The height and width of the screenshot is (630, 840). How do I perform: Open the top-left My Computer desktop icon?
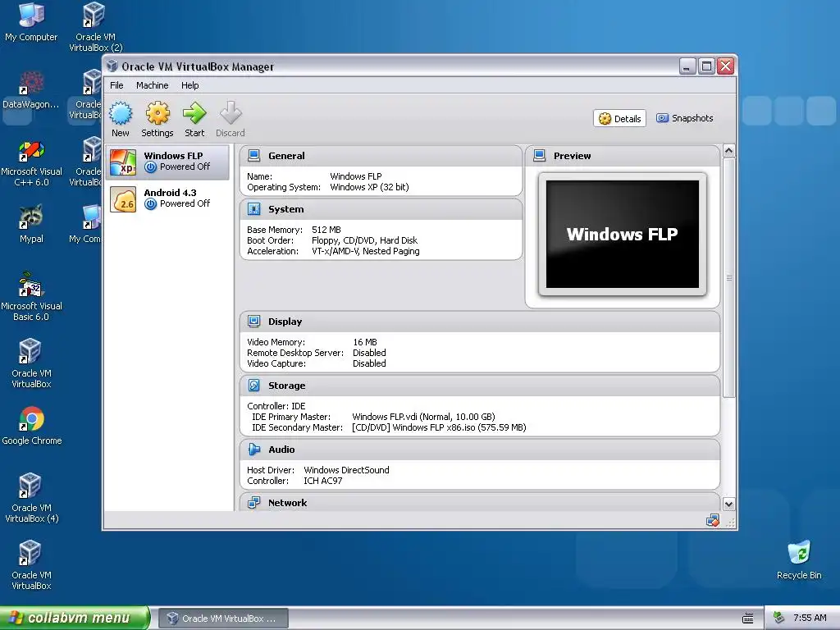click(31, 22)
